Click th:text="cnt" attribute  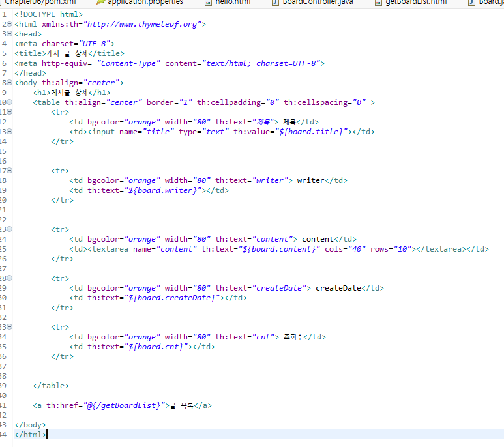pos(245,337)
